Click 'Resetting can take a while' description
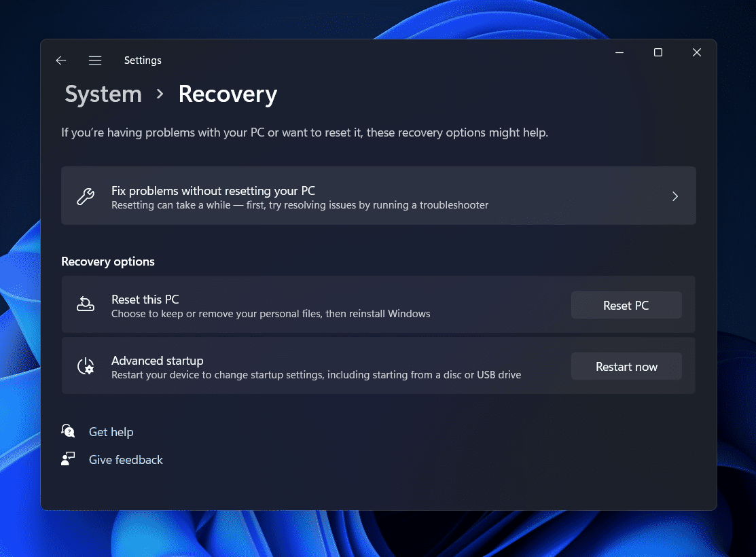 (300, 205)
